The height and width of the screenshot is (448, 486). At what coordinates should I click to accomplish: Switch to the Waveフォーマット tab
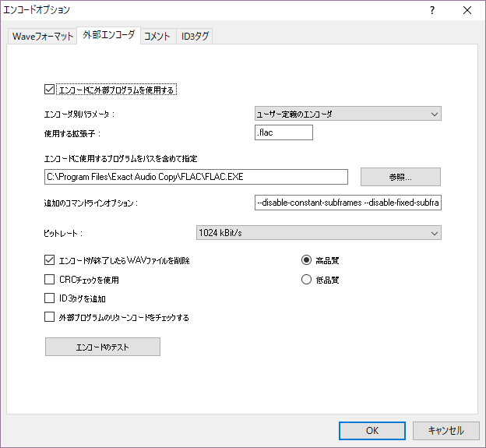[x=42, y=37]
